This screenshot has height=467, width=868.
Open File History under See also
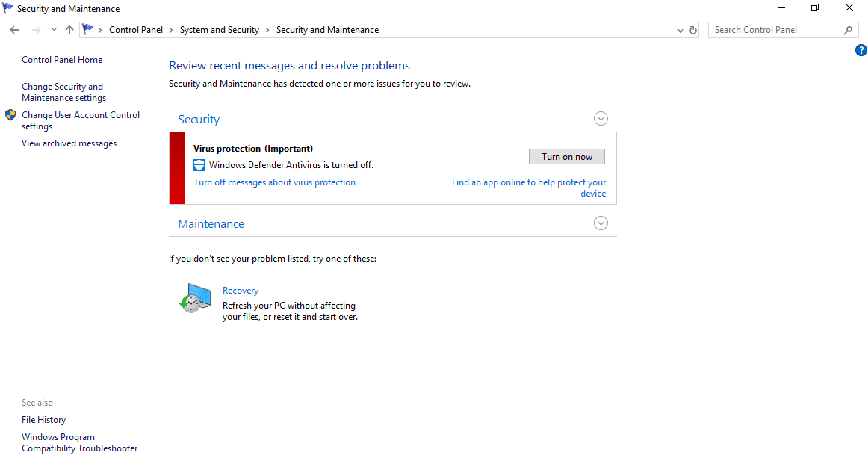point(44,420)
